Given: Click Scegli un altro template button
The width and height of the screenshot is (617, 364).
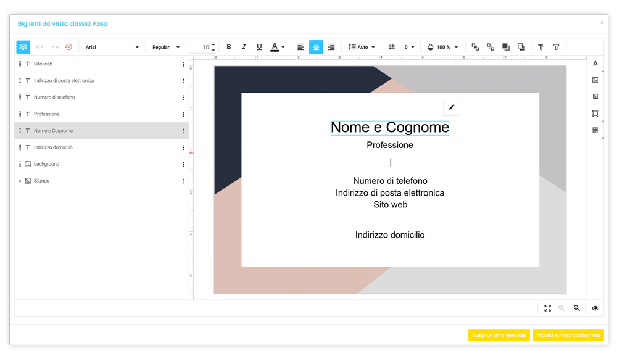Looking at the screenshot, I should coord(499,335).
